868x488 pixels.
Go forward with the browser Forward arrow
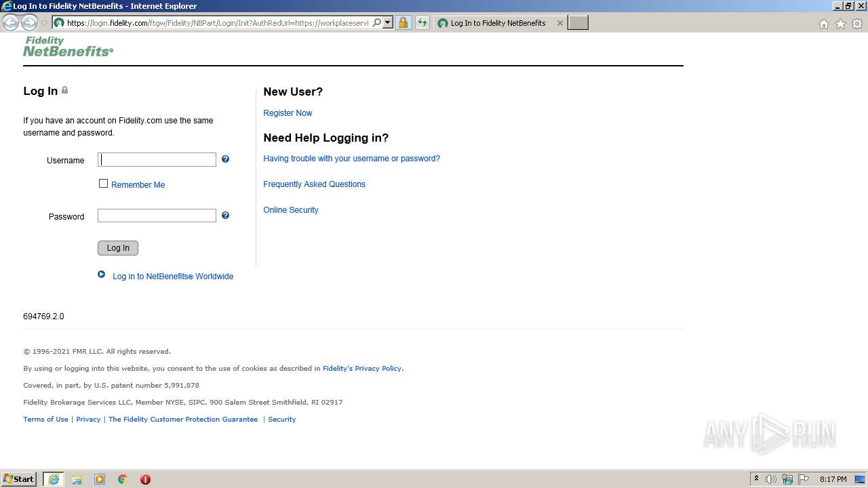pyautogui.click(x=29, y=23)
